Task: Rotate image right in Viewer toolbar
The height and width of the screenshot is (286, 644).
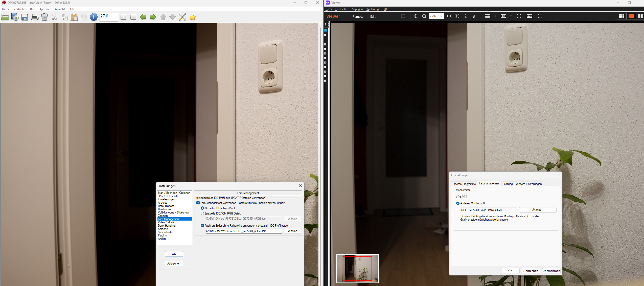Action: [x=474, y=16]
